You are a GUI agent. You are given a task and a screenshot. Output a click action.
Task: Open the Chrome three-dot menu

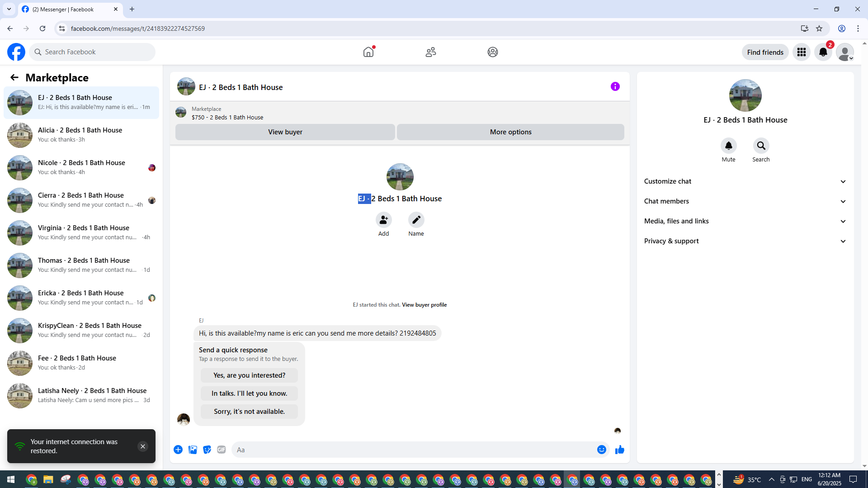858,28
